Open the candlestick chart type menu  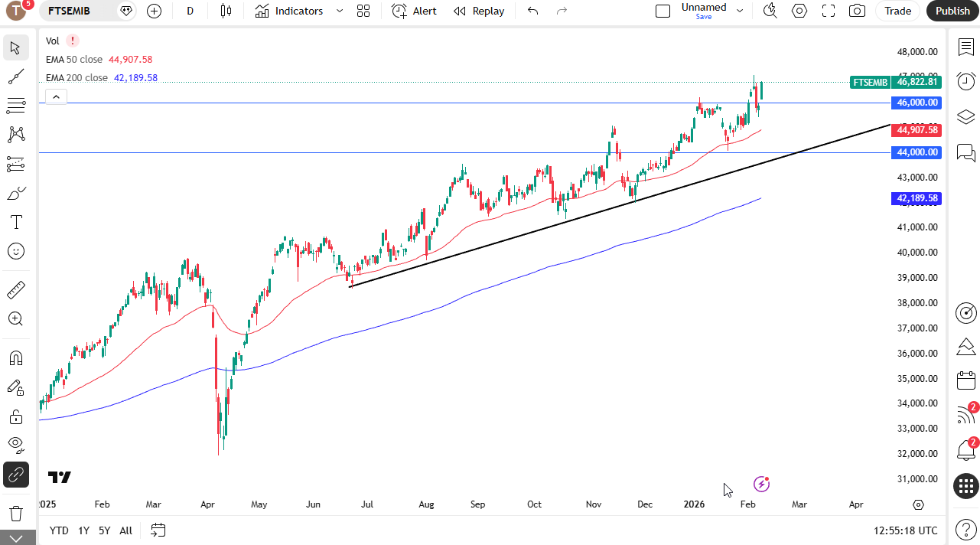pos(226,11)
